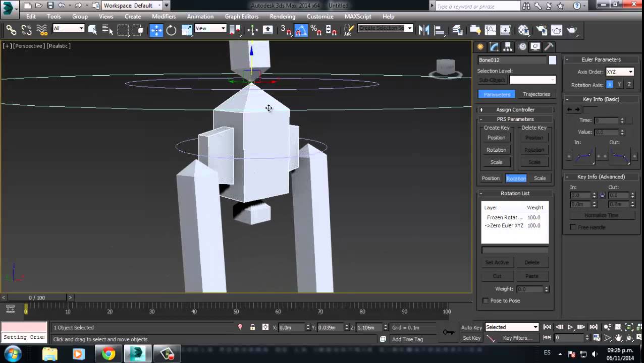This screenshot has width=644, height=363.
Task: Switch to the Display command panel
Action: (x=535, y=47)
